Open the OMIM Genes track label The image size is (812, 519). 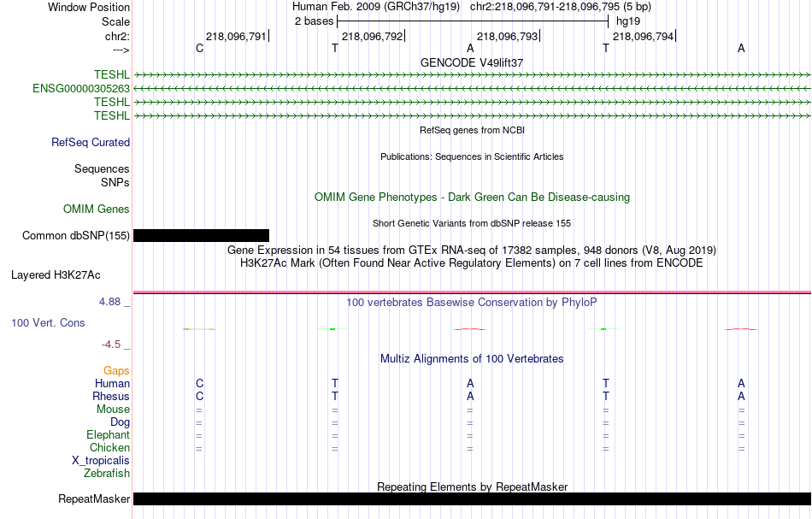pos(97,209)
